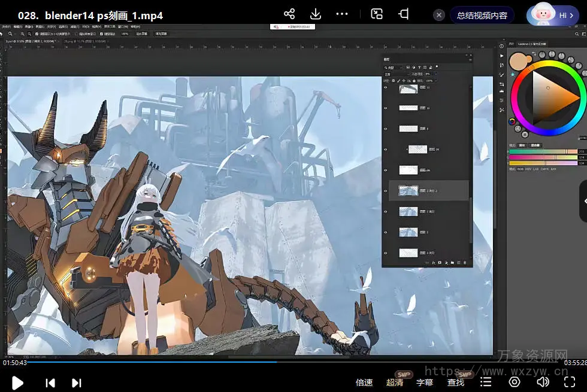The width and height of the screenshot is (587, 392).
Task: Click the download video icon
Action: tap(316, 14)
